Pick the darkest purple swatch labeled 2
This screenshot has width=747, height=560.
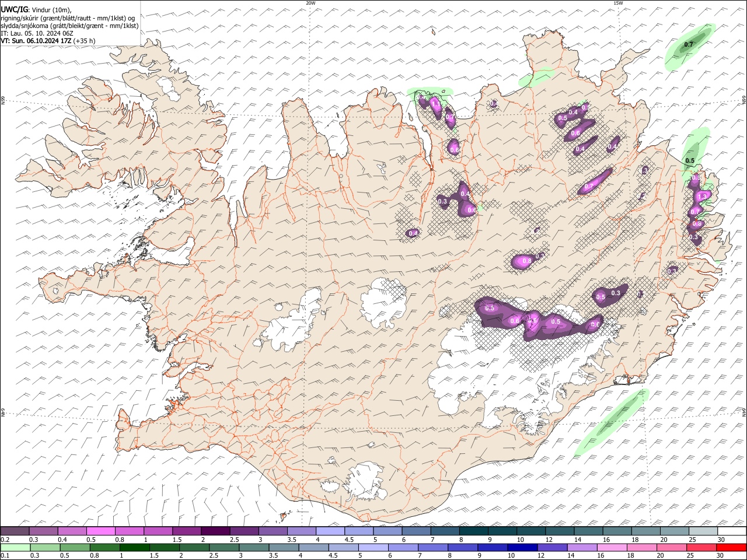pos(215,531)
